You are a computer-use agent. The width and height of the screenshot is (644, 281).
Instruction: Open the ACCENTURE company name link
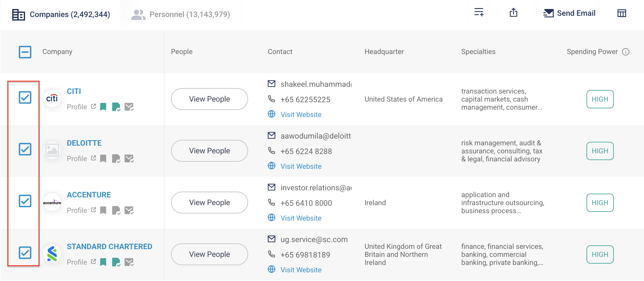[x=89, y=195]
